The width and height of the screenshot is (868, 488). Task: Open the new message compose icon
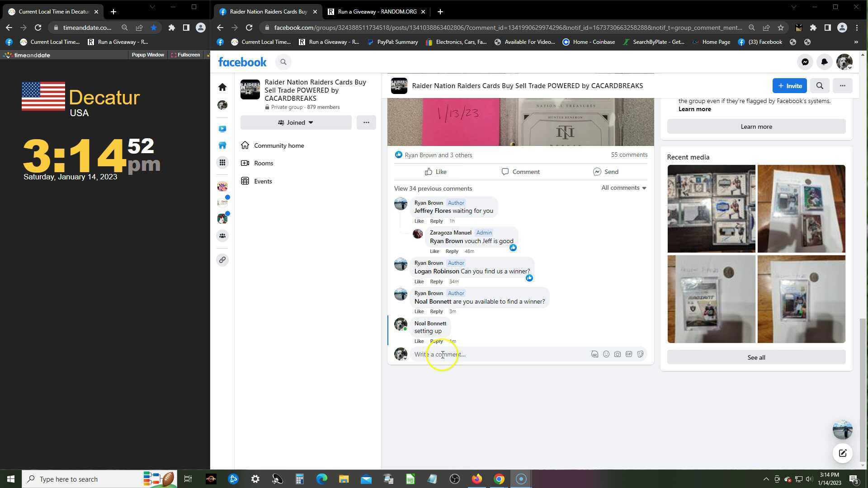[x=842, y=453]
